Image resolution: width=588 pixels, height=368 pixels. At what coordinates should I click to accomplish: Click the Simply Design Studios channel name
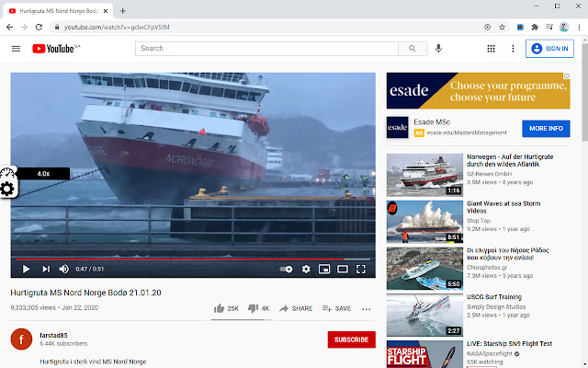coord(496,306)
